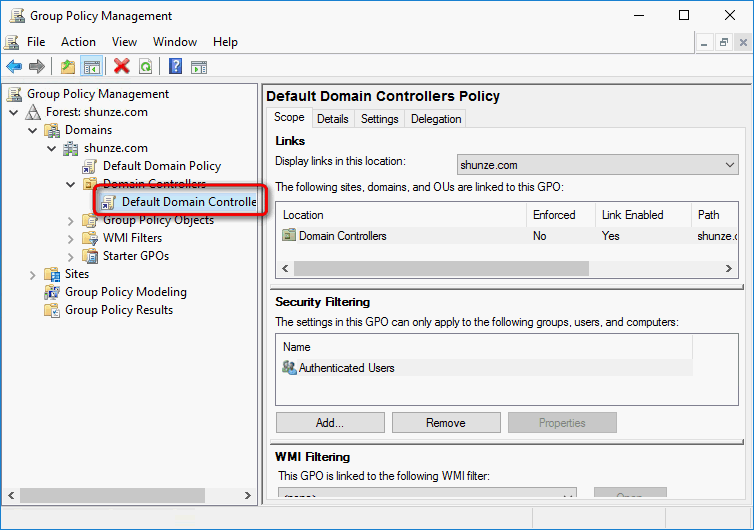The image size is (754, 530).
Task: Click the Forest shunze.com triangle icon
Action: [33, 112]
